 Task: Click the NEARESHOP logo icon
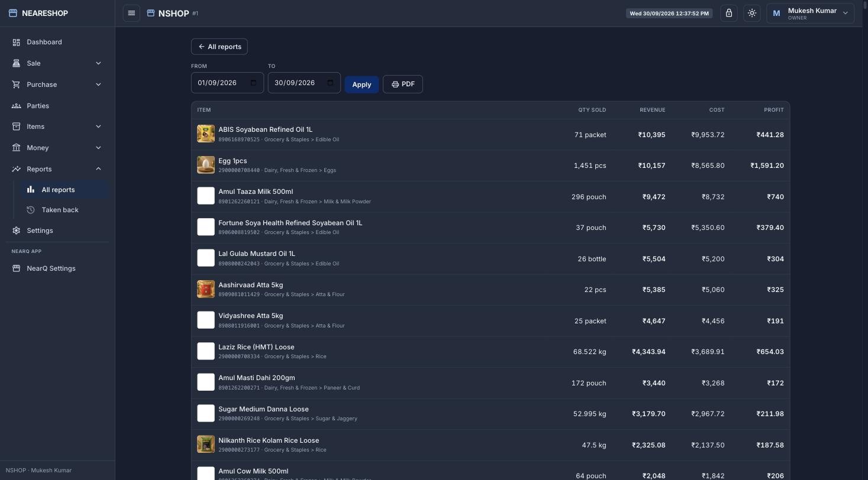[13, 13]
